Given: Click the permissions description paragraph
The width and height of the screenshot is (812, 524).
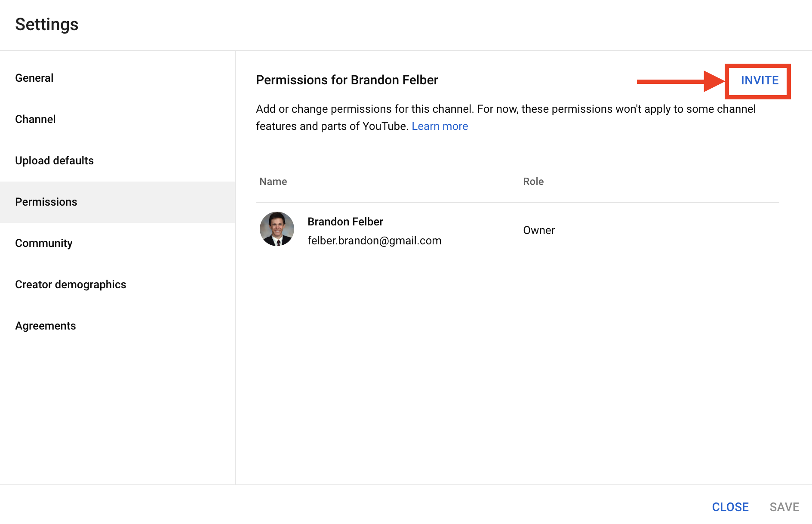Looking at the screenshot, I should tap(506, 117).
